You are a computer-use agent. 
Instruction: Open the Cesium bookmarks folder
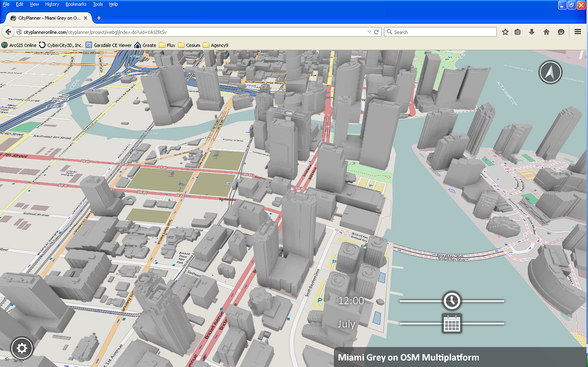pos(189,45)
